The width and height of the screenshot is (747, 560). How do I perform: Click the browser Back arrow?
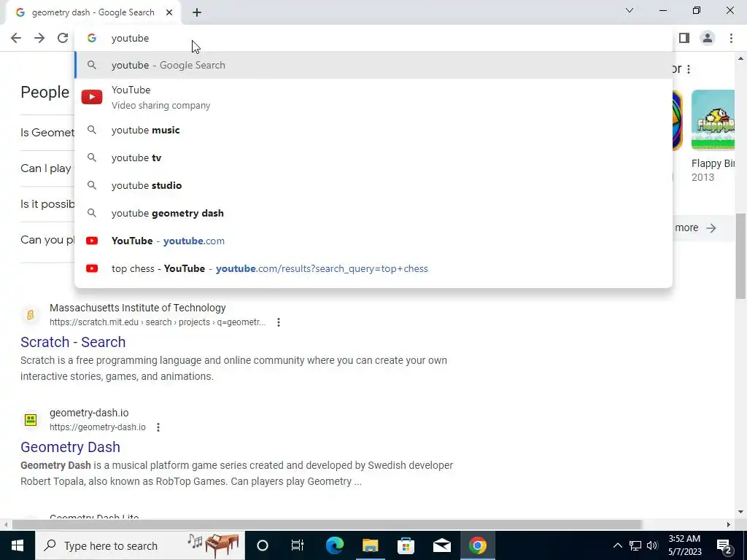[x=16, y=38]
